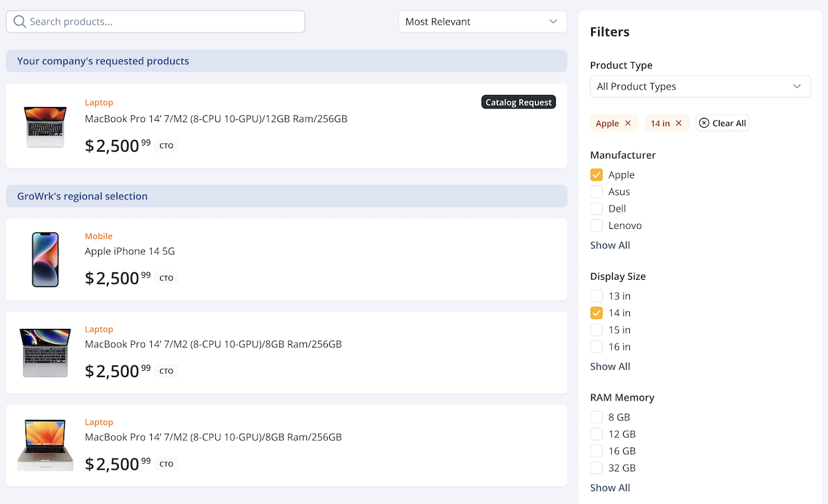Show all RAM Memory options

click(x=610, y=488)
